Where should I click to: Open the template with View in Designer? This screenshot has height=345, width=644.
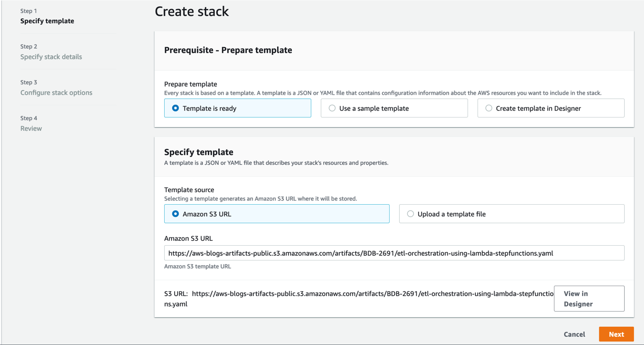tap(589, 298)
